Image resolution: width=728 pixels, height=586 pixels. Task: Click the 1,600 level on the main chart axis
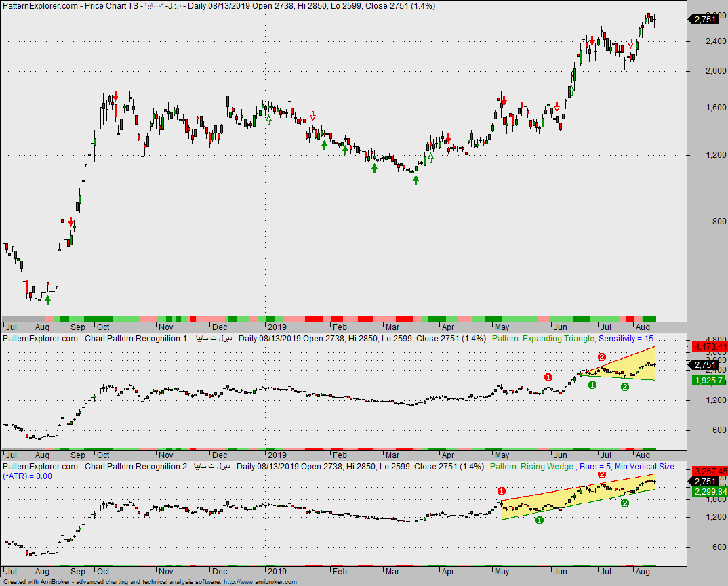pos(715,108)
